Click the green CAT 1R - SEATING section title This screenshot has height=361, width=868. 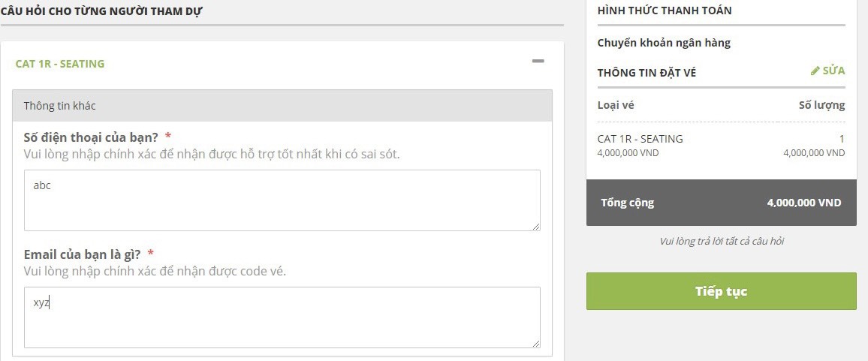(60, 64)
